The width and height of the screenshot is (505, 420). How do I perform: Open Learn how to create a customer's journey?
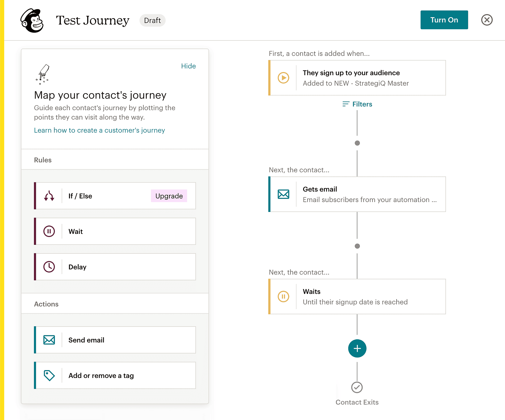[99, 130]
